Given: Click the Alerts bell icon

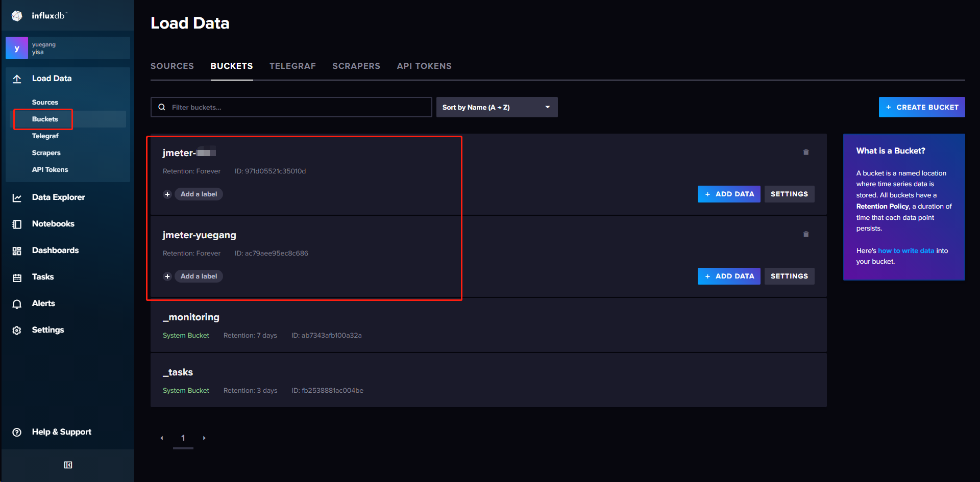Looking at the screenshot, I should [x=17, y=303].
